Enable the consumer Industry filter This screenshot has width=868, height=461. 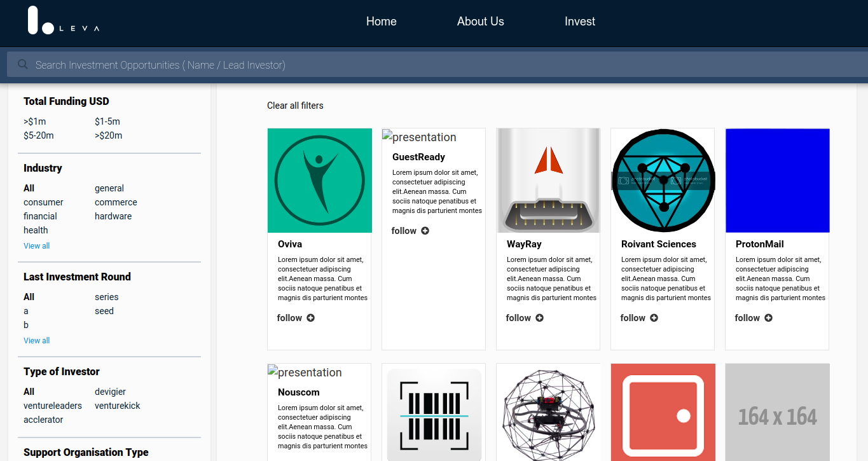43,202
